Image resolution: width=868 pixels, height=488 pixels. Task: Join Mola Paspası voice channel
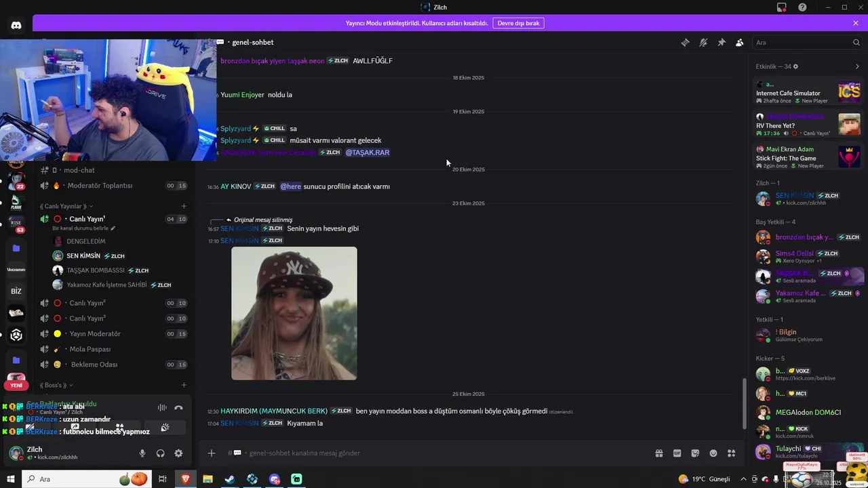[114, 349]
